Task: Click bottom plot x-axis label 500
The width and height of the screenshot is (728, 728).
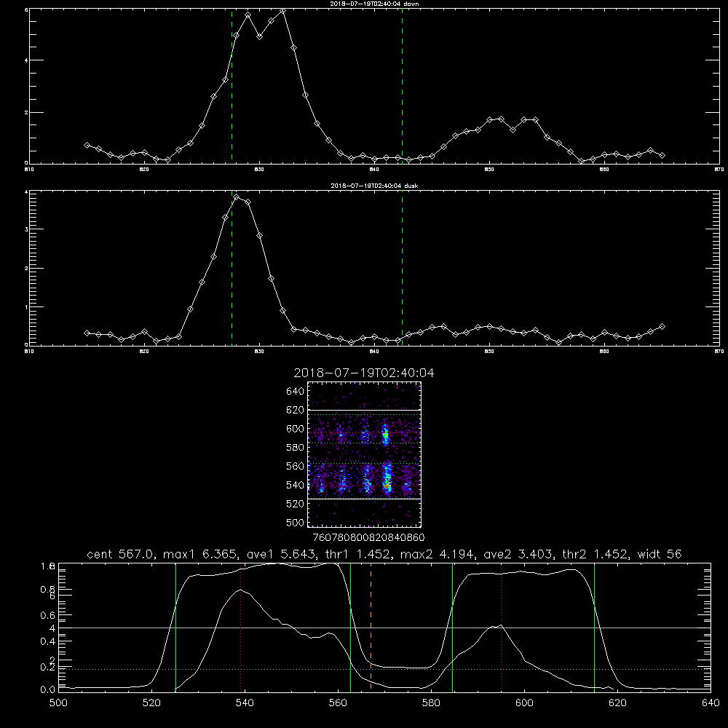Action: pyautogui.click(x=58, y=703)
